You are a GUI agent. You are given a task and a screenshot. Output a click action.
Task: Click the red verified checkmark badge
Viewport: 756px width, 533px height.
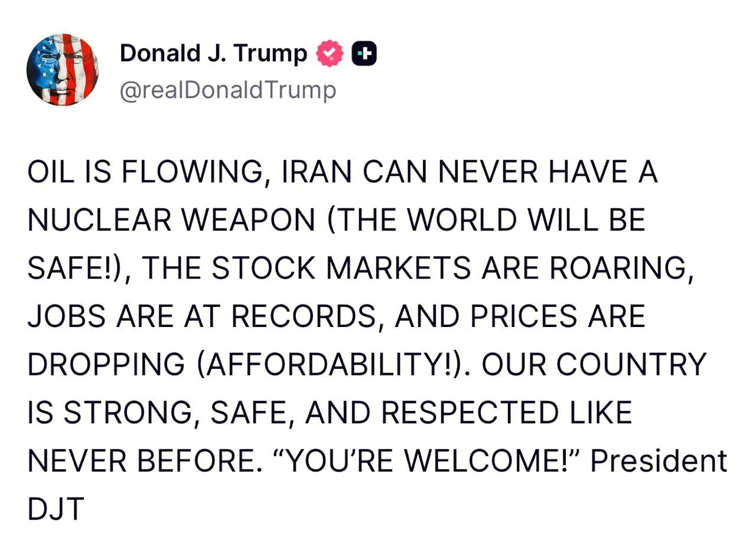click(330, 54)
